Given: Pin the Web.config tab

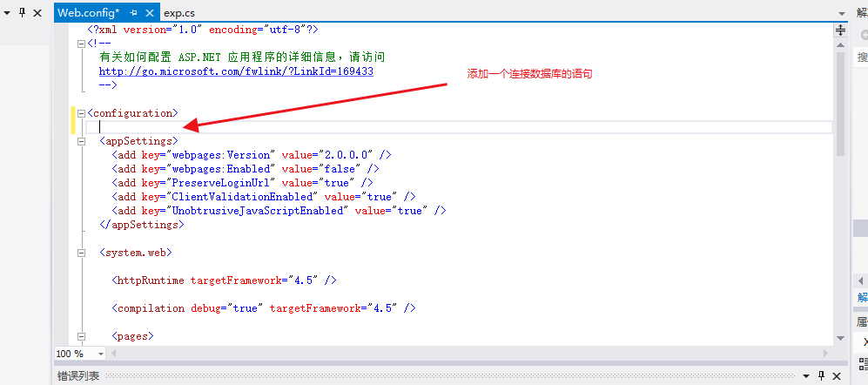Looking at the screenshot, I should click(133, 12).
